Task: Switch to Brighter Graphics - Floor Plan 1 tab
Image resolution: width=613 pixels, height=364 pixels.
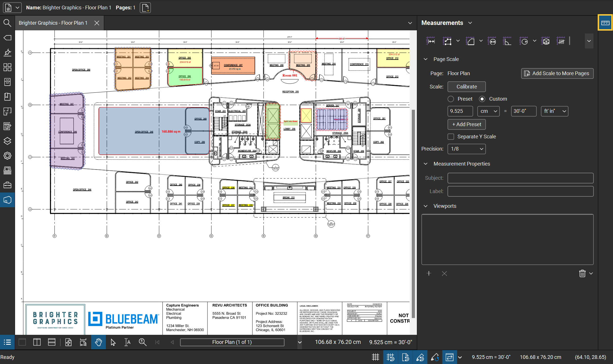Action: (x=53, y=23)
